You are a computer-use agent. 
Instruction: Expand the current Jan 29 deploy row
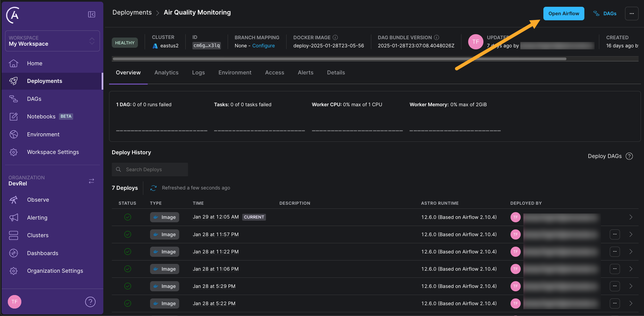coord(631,217)
